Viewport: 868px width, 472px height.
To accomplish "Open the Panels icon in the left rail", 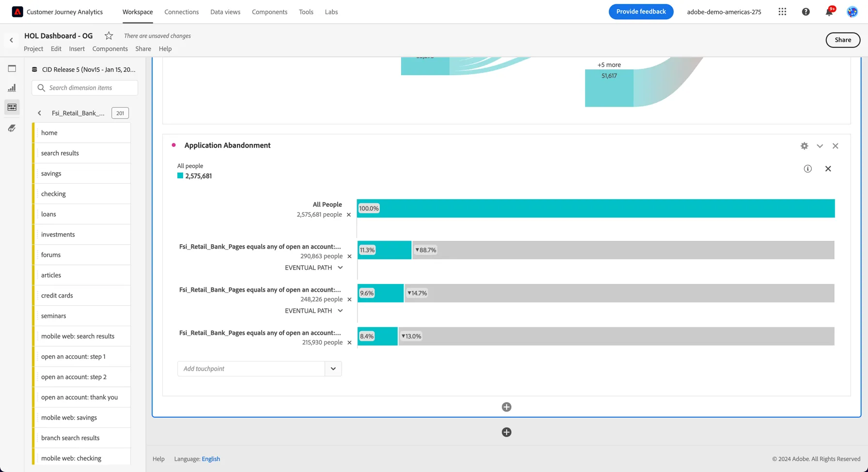I will [x=12, y=68].
